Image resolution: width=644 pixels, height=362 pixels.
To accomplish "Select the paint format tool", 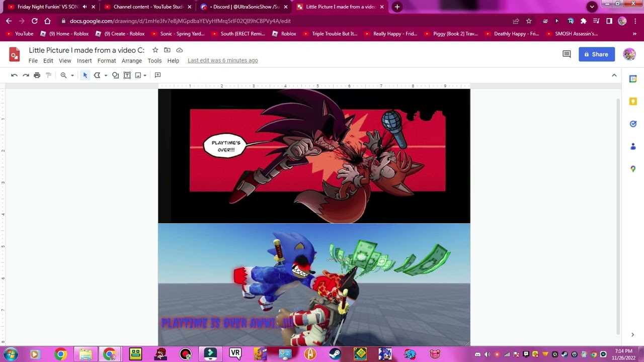I will [x=48, y=75].
